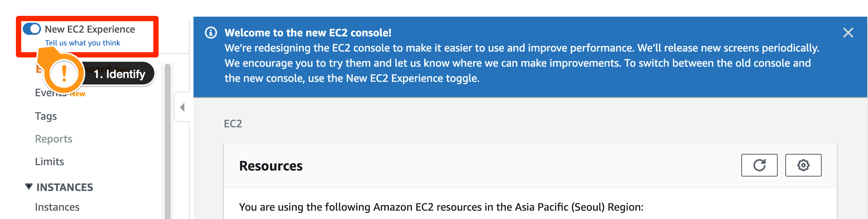Open the Instances page
The width and height of the screenshot is (868, 219).
point(57,207)
